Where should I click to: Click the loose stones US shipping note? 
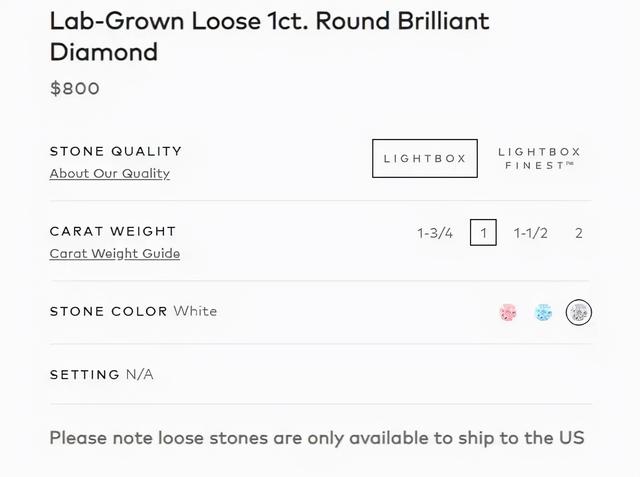click(317, 438)
